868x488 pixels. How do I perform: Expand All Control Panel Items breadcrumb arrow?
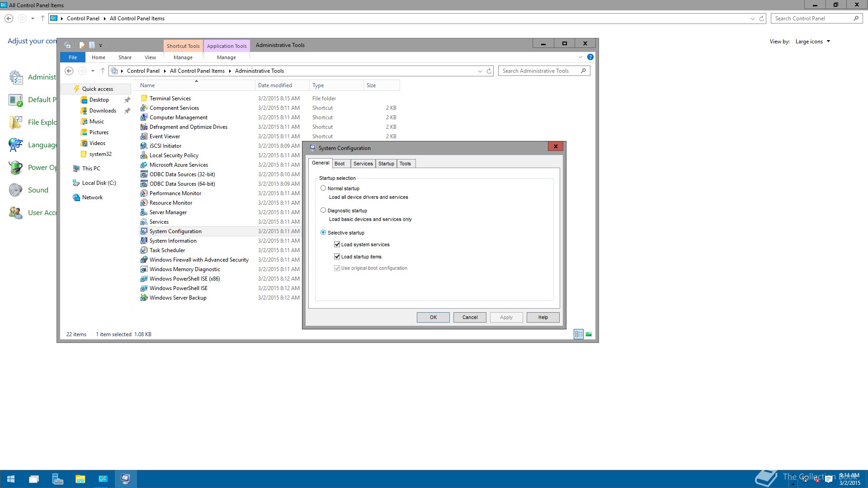click(230, 71)
